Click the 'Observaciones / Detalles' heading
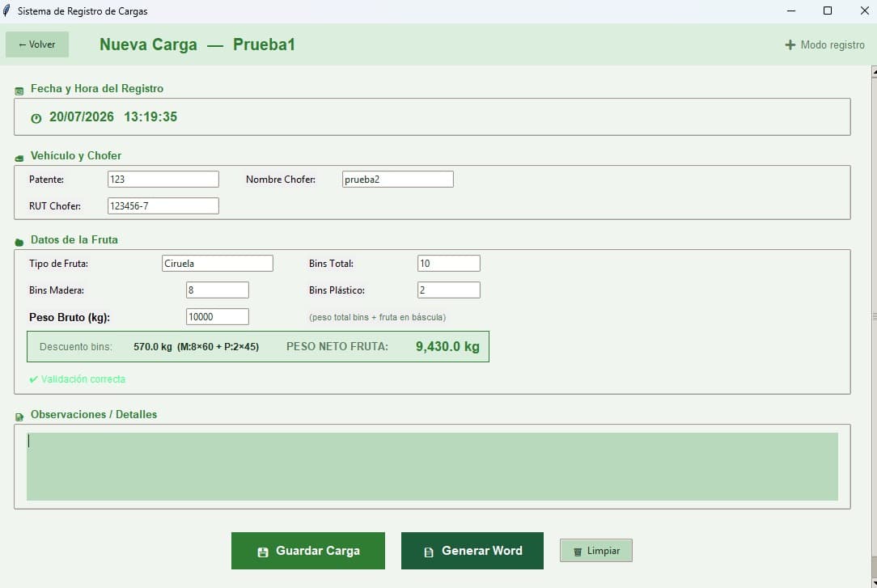The width and height of the screenshot is (877, 588). (94, 415)
